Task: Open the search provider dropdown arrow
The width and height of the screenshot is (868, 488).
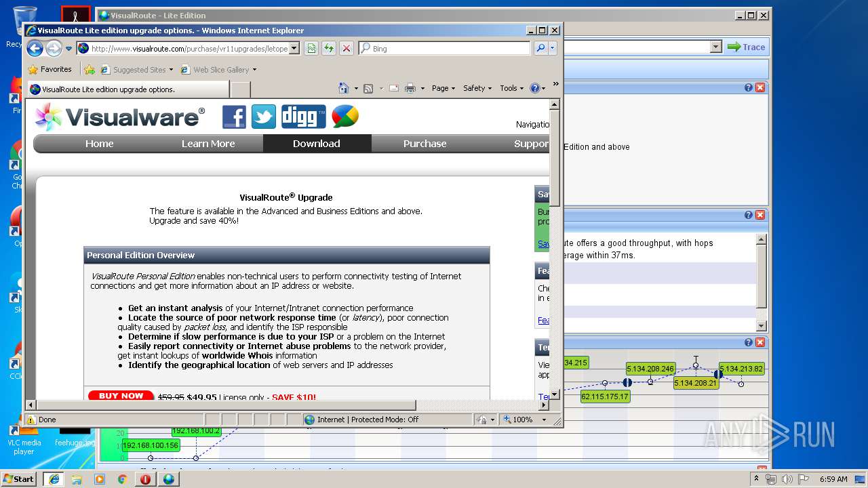Action: (x=553, y=48)
